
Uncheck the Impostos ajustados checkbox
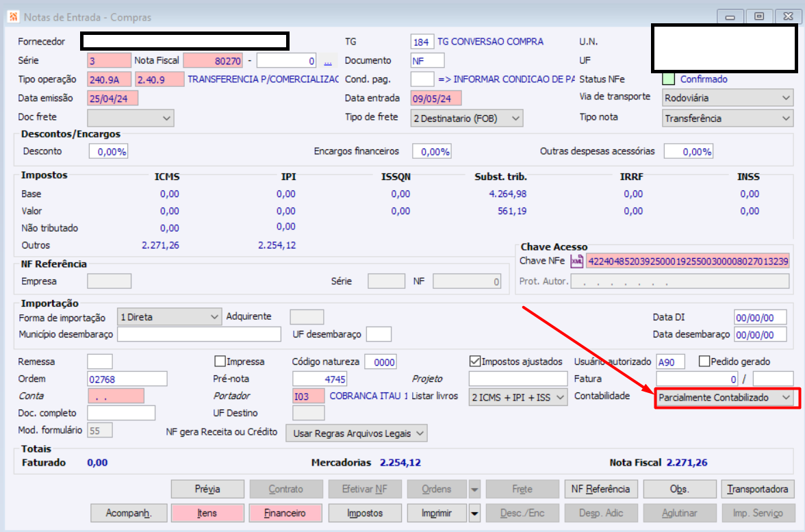(475, 362)
